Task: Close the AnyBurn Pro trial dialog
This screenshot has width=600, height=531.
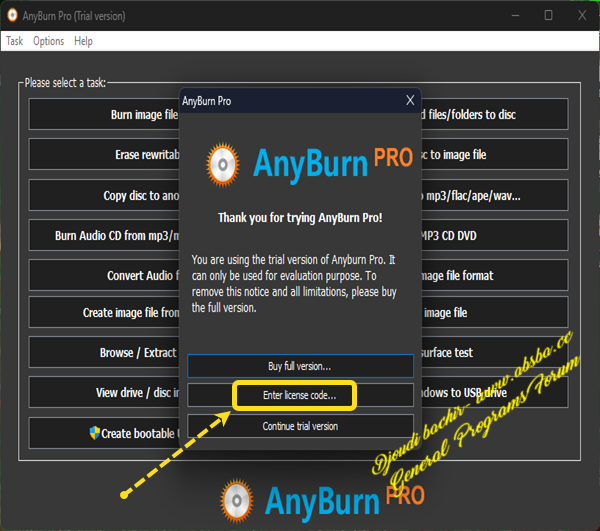Action: (x=410, y=101)
